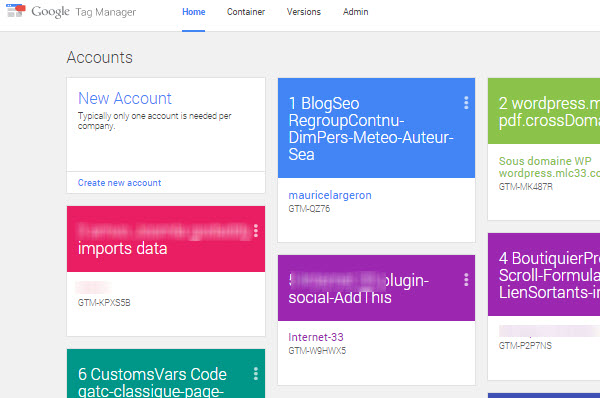Click container ID GTM-W9HWX5
Image resolution: width=600 pixels, height=398 pixels.
[317, 351]
